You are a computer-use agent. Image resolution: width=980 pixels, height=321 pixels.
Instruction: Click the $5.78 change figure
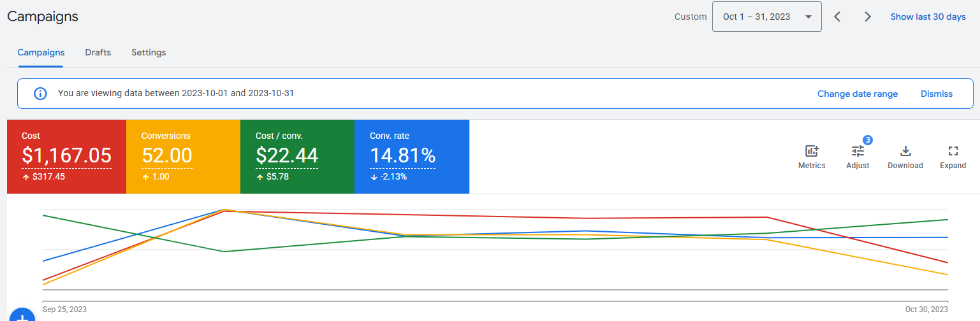click(277, 176)
